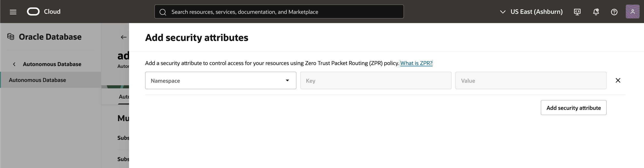Open the Cloud Shell developer tools icon
Viewport: 644px width, 168px height.
pos(577,12)
